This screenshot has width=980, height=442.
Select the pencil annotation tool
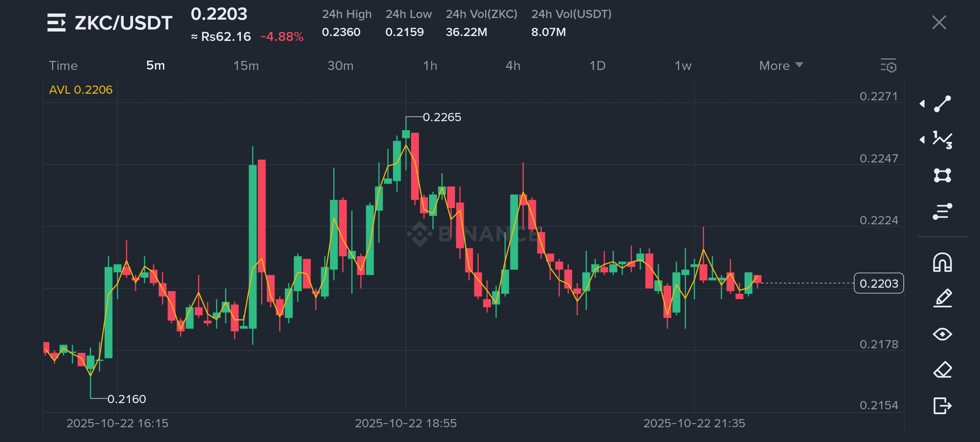942,298
